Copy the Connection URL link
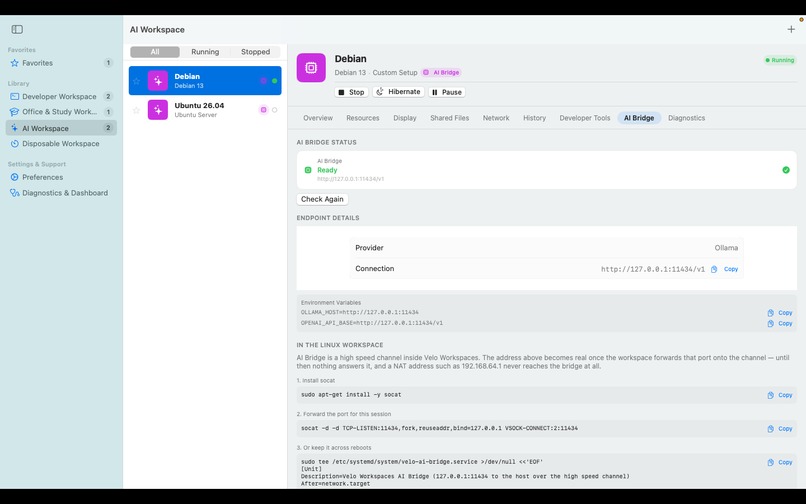Screen dimensions: 806x504 click(x=730, y=269)
